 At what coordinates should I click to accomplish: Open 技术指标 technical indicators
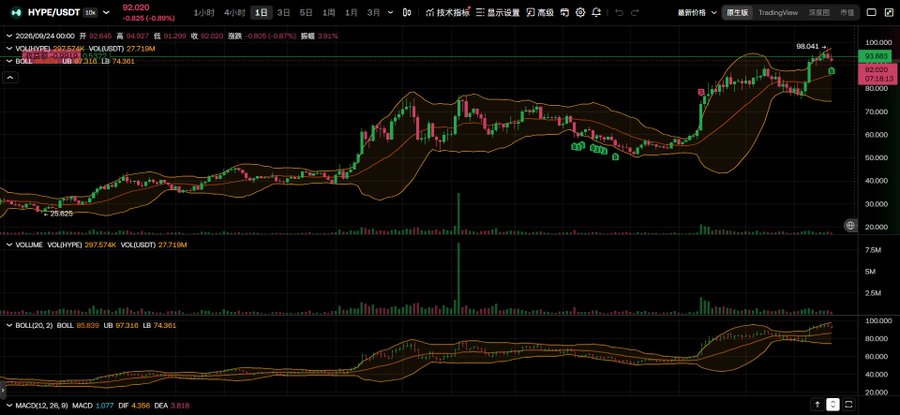(447, 12)
